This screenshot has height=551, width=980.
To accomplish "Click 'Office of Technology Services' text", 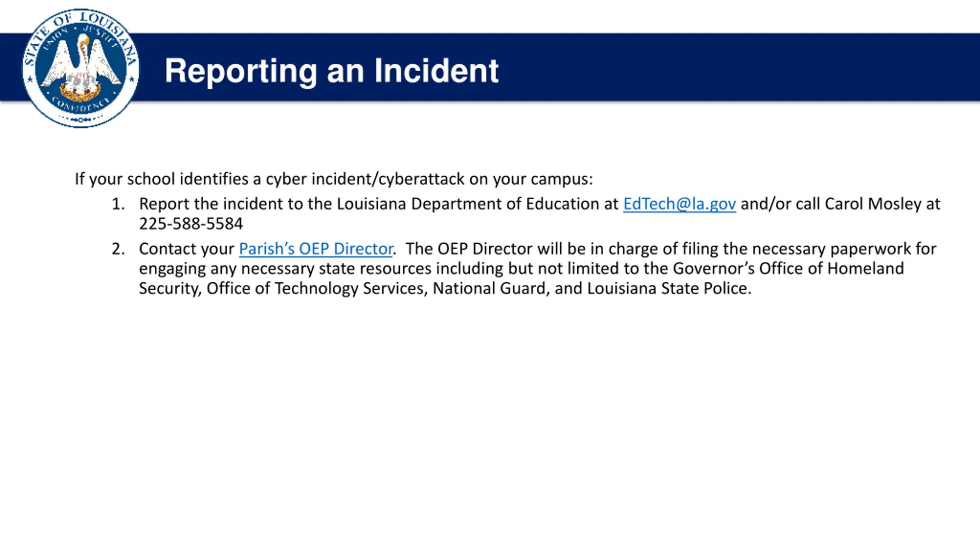I will [316, 289].
